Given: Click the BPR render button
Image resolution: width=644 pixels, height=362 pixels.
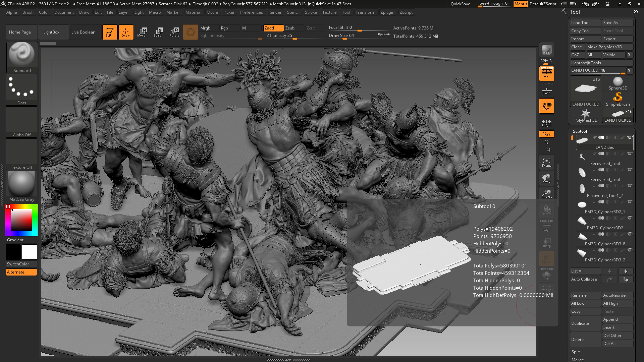Looking at the screenshot, I should [x=546, y=49].
